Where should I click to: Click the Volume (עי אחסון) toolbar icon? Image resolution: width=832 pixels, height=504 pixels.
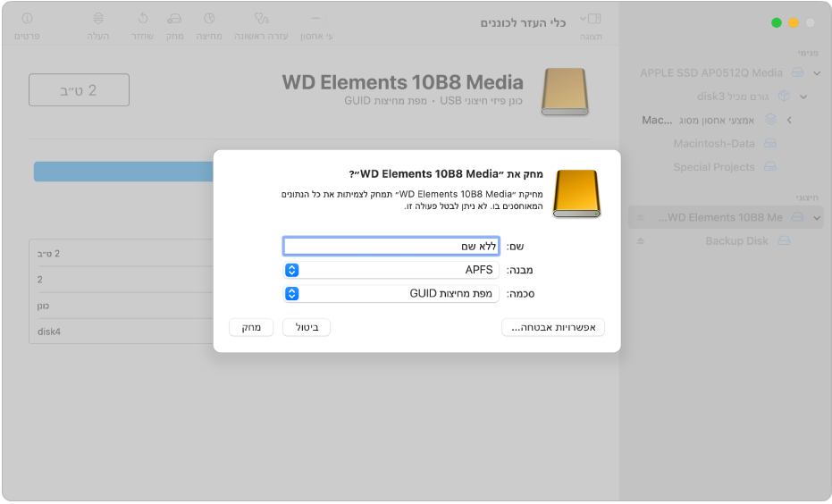click(x=316, y=19)
